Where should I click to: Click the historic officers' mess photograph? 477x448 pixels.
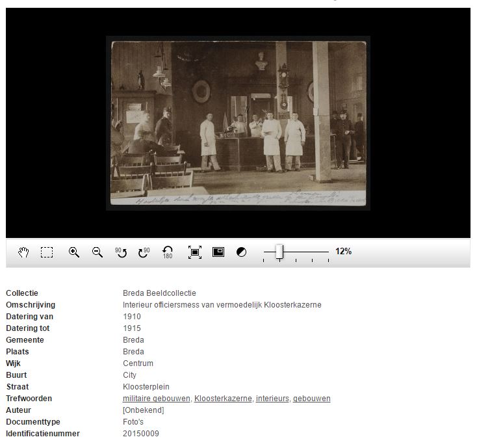point(238,123)
